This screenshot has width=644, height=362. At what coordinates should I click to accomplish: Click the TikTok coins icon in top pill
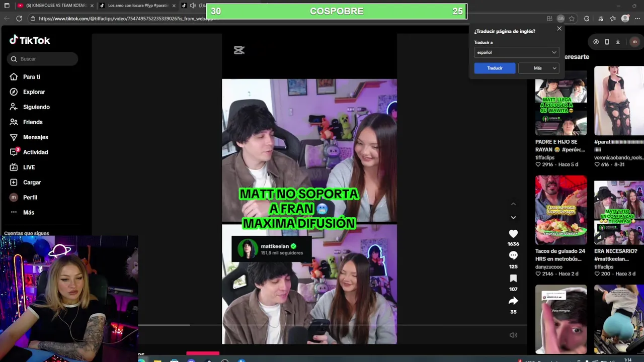(596, 42)
